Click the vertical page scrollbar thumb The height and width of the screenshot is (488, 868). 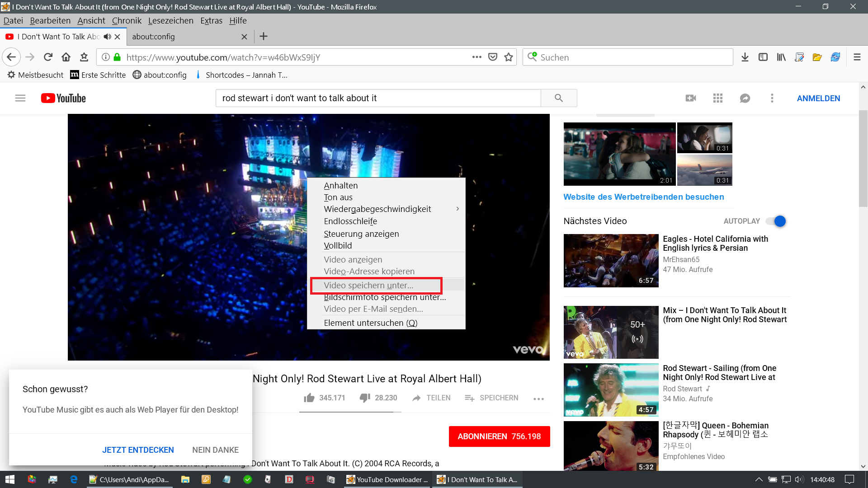coord(863,158)
